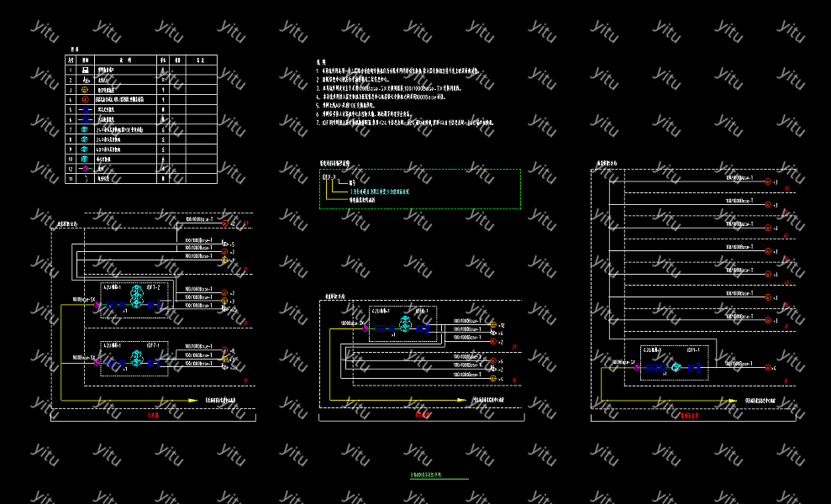The width and height of the screenshot is (831, 504).
Task: Select the green dashed numbering legend box
Action: (419, 189)
